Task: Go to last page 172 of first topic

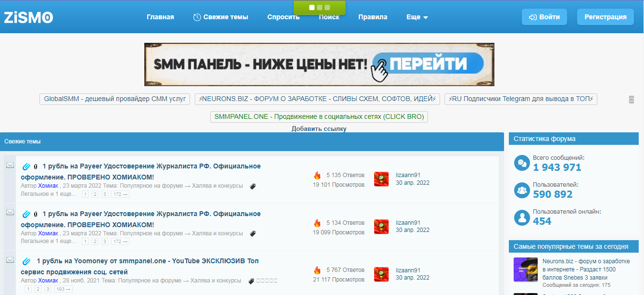Action: (120, 194)
